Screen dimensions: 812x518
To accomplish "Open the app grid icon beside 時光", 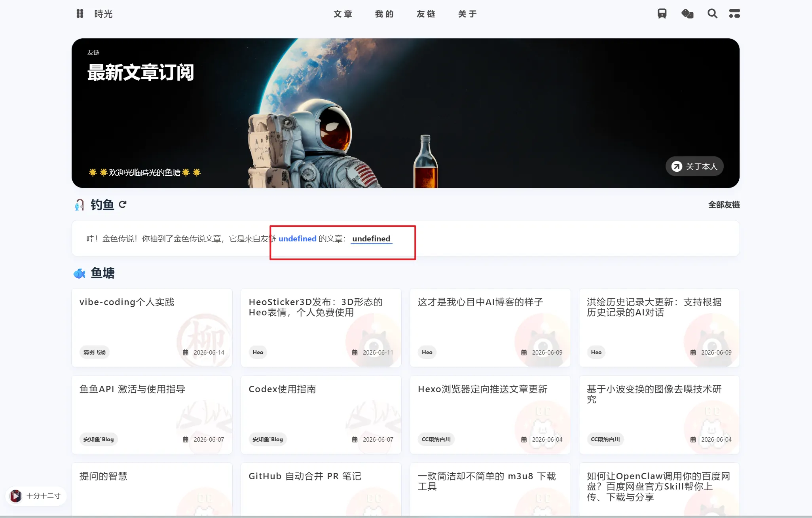I will click(x=80, y=14).
